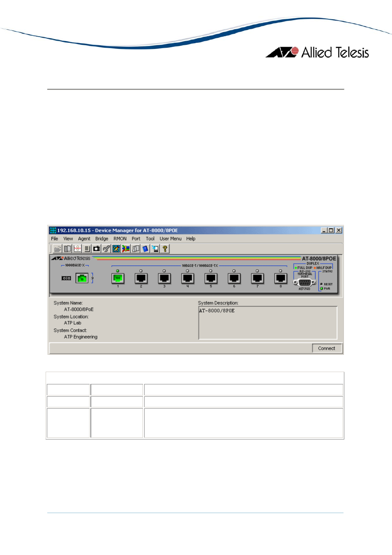Click the monitor with arrow toolbar icon
The width and height of the screenshot is (392, 555).
pyautogui.click(x=155, y=249)
